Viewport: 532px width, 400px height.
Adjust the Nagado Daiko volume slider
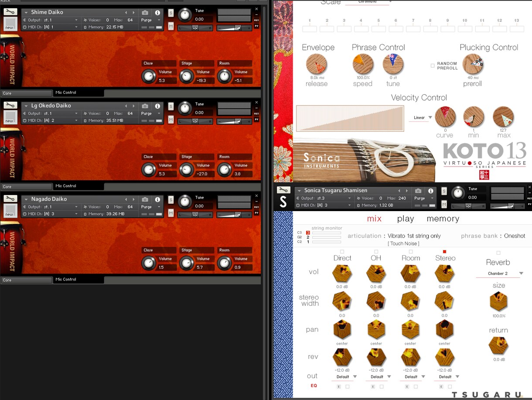[x=235, y=215]
